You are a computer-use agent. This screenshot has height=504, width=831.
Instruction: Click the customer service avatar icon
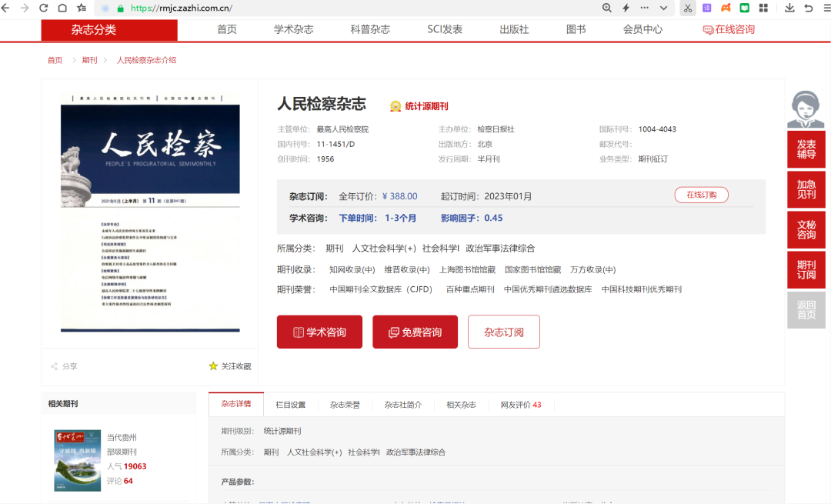click(806, 108)
